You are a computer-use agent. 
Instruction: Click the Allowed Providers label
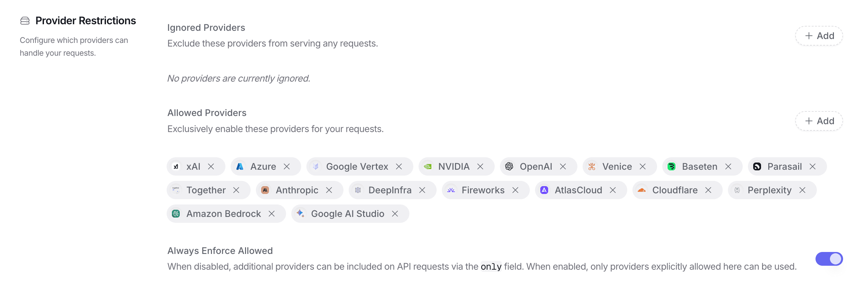pyautogui.click(x=207, y=113)
